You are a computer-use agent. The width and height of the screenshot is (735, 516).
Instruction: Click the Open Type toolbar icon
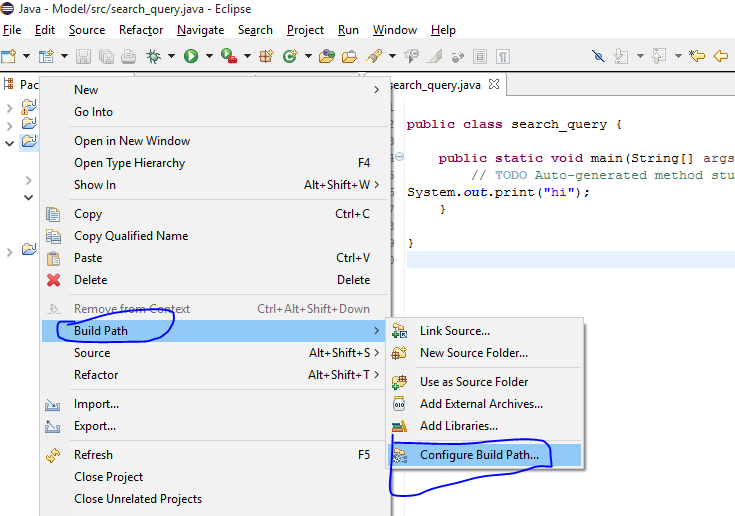point(327,56)
